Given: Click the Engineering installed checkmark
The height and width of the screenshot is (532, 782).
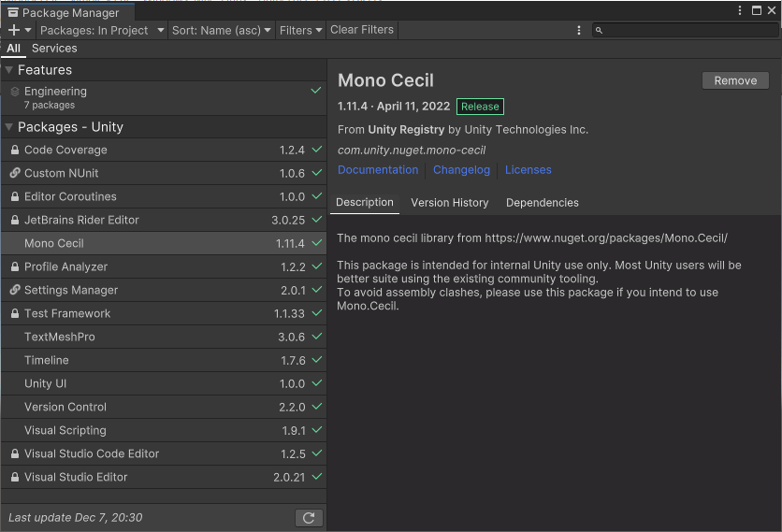Looking at the screenshot, I should tap(316, 91).
